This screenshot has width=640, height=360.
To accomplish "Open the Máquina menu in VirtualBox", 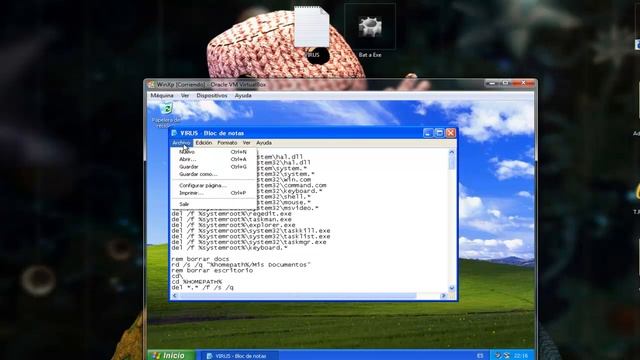I will (x=162, y=96).
